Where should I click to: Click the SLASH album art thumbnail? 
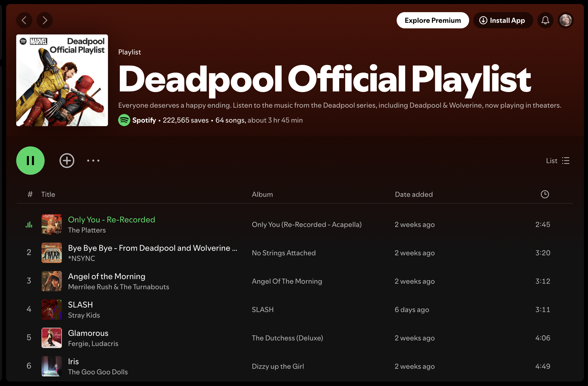(52, 310)
